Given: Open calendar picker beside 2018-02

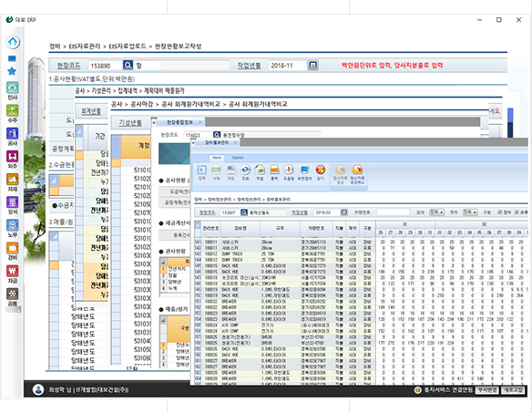Looking at the screenshot, I should (x=344, y=212).
